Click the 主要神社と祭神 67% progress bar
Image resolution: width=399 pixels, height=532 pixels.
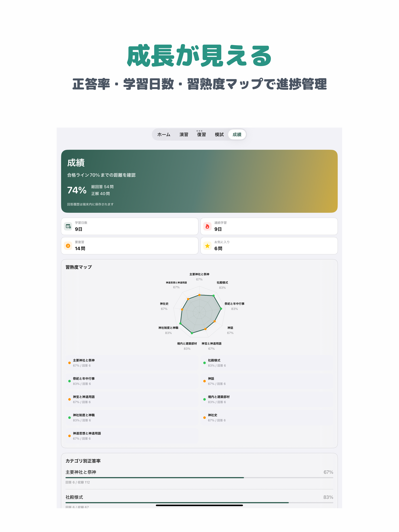[x=199, y=478]
